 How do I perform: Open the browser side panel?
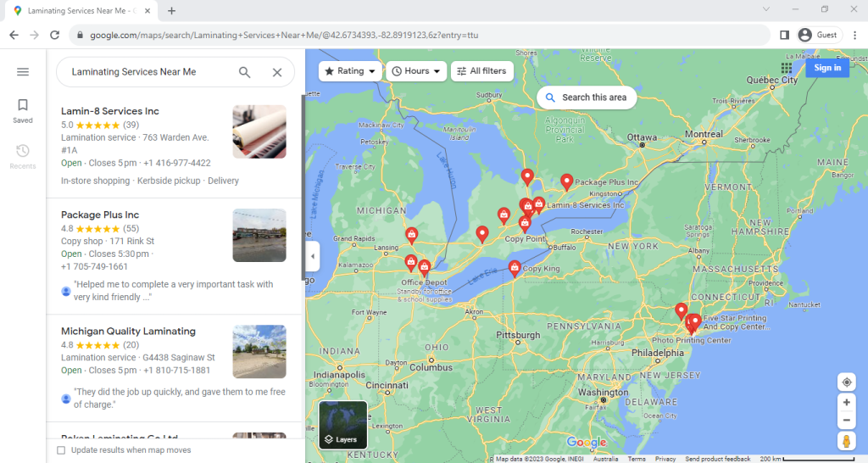[x=784, y=35]
